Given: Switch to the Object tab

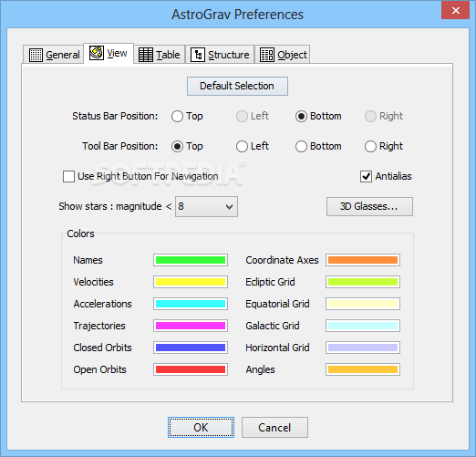Looking at the screenshot, I should pyautogui.click(x=283, y=55).
